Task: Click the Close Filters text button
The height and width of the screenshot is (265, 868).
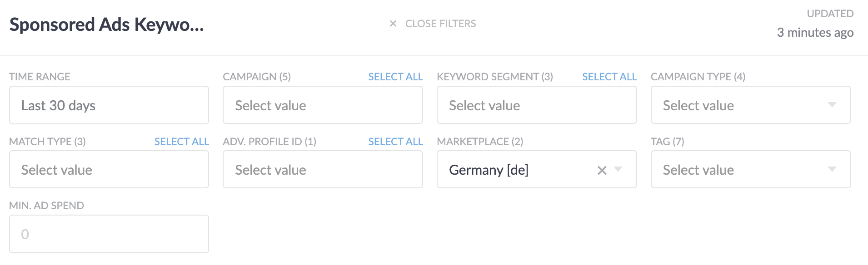Action: coord(440,24)
